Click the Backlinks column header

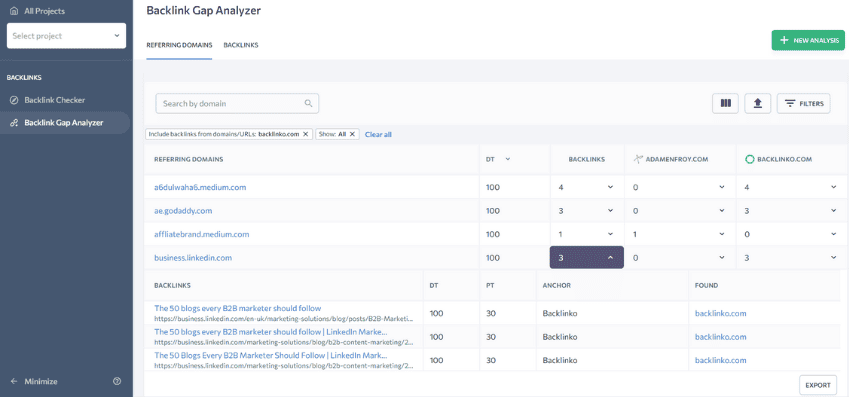[587, 159]
